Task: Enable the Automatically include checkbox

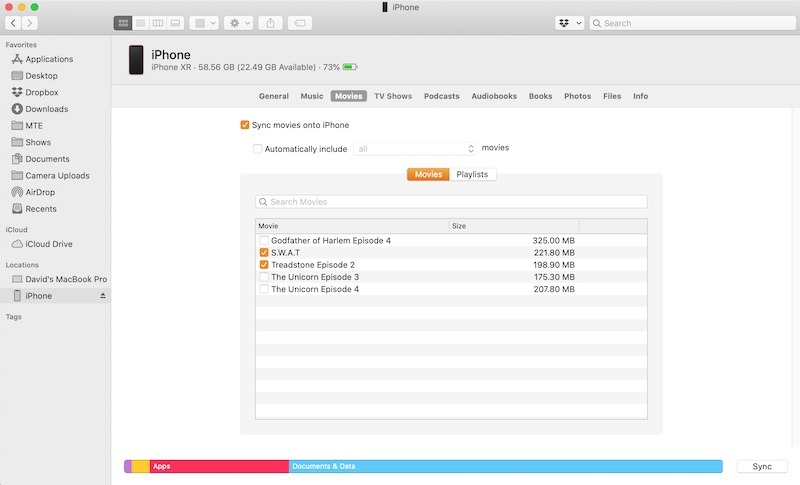Action: (258, 149)
